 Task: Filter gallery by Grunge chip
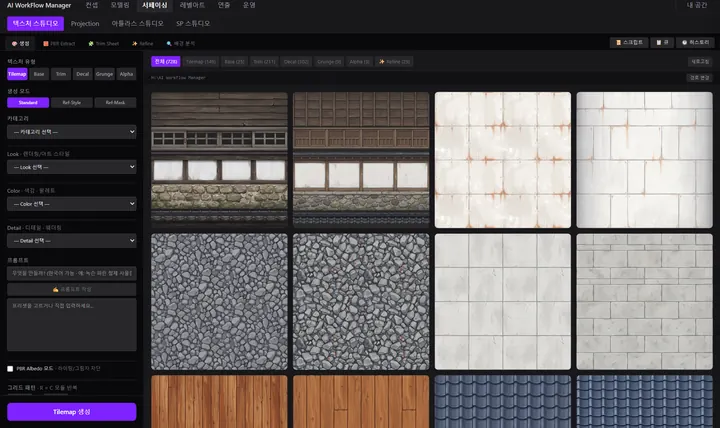point(329,62)
